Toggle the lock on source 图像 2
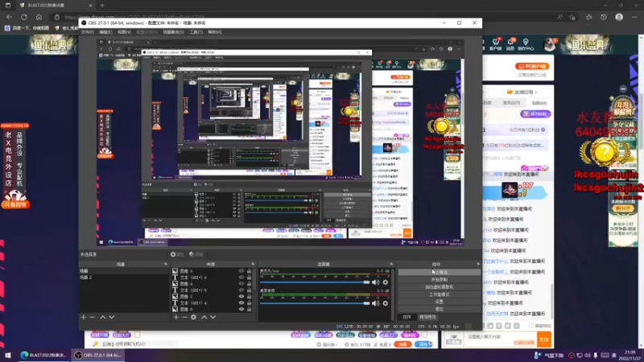This screenshot has height=362, width=644. pos(249,296)
